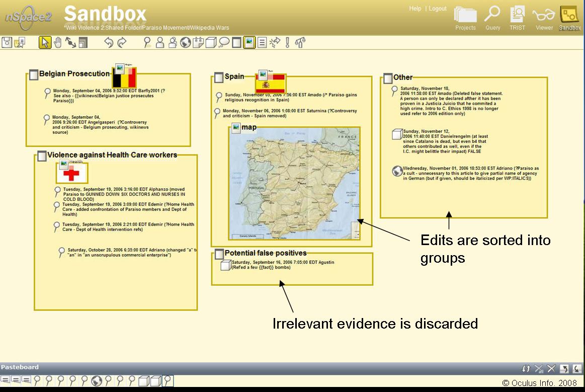Image resolution: width=585 pixels, height=392 pixels.
Task: Click the delete X icon on the Pasteboard bar
Action: [551, 368]
